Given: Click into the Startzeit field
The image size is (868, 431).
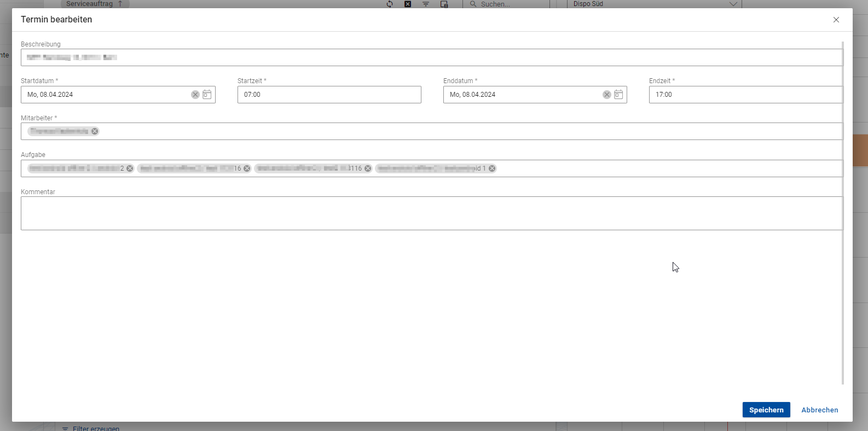Looking at the screenshot, I should (329, 95).
